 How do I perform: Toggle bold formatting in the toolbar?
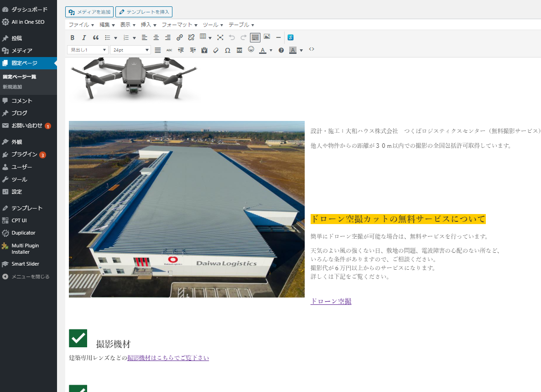72,37
